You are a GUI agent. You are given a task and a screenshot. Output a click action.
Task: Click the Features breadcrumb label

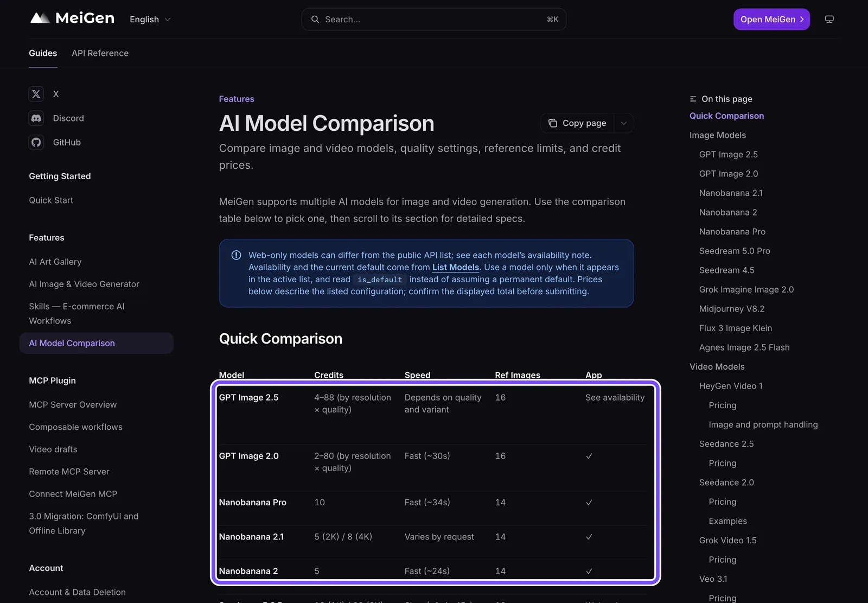(237, 99)
